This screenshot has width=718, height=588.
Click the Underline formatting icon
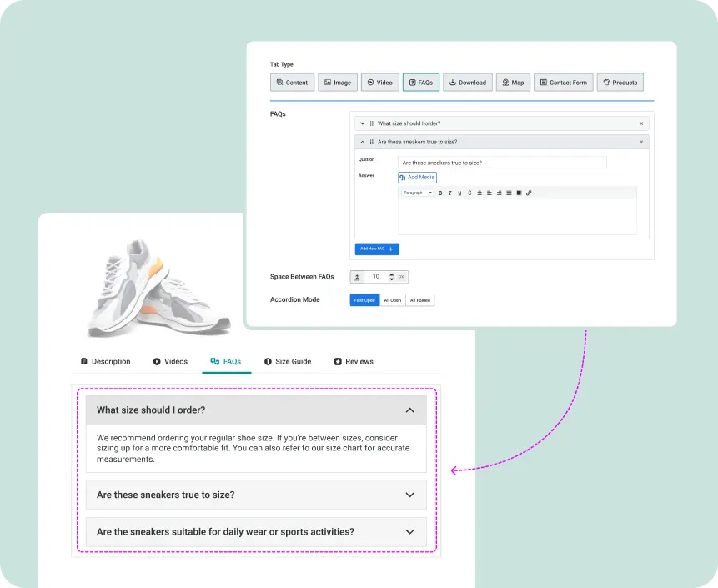(459, 193)
